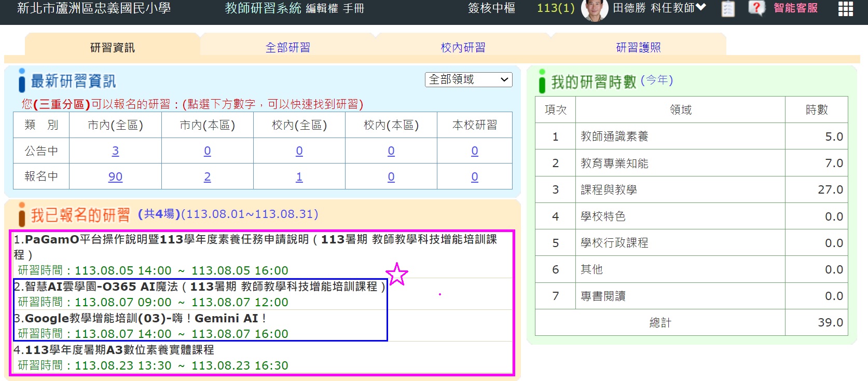Switch to the 研習資訊 tab
Viewport: 868px width, 381px height.
click(113, 47)
